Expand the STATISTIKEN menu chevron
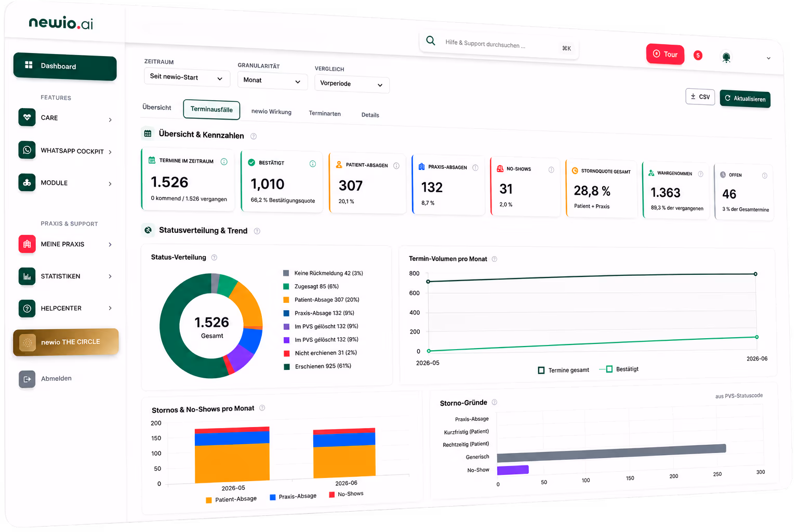The height and width of the screenshot is (532, 798). pos(110,276)
